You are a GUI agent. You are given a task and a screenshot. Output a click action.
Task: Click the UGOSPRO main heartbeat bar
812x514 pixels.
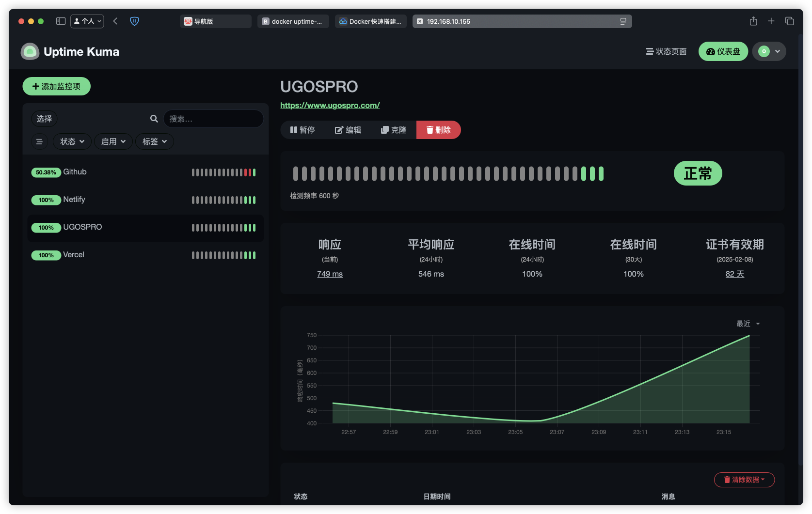pyautogui.click(x=448, y=173)
